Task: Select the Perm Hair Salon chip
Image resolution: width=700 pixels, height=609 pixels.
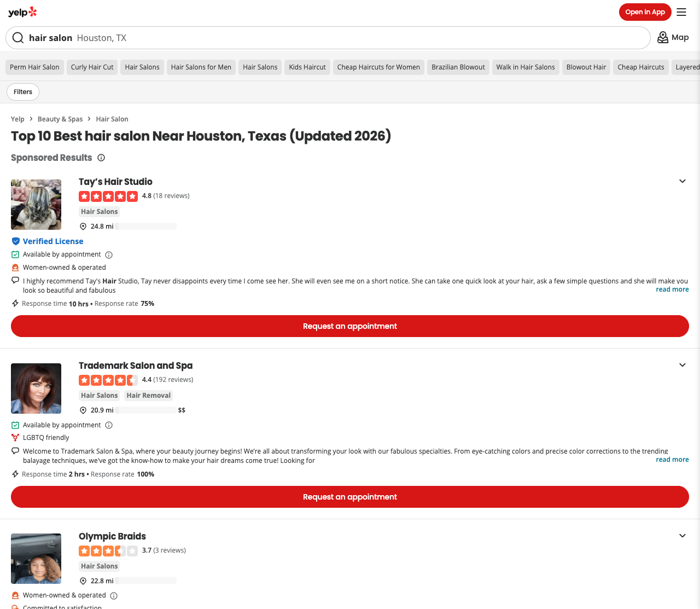Action: 34,67
